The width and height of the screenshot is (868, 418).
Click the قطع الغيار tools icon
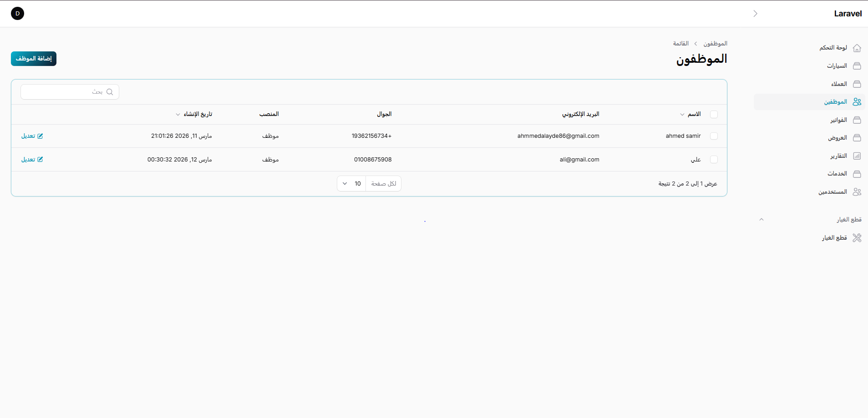pos(857,238)
